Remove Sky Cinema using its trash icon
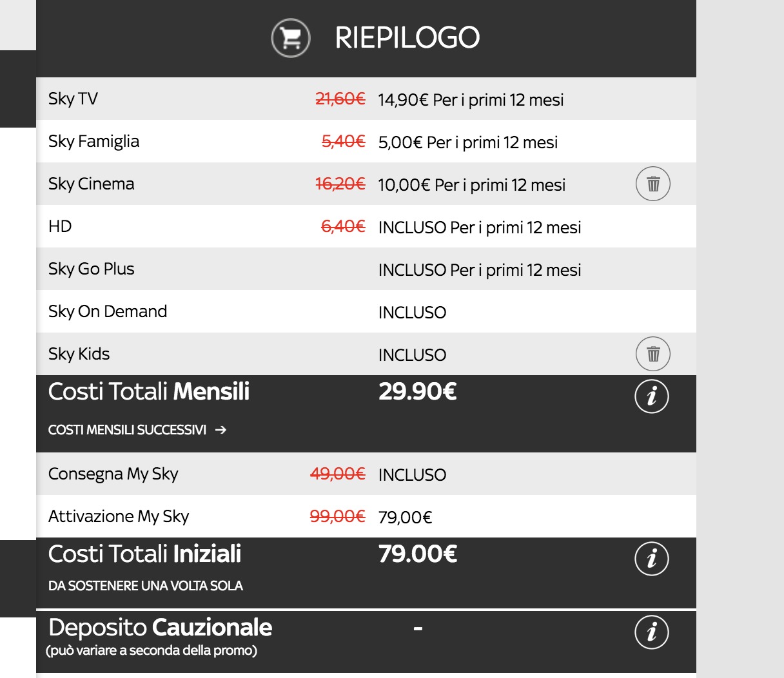Image resolution: width=784 pixels, height=678 pixels. coord(653,184)
